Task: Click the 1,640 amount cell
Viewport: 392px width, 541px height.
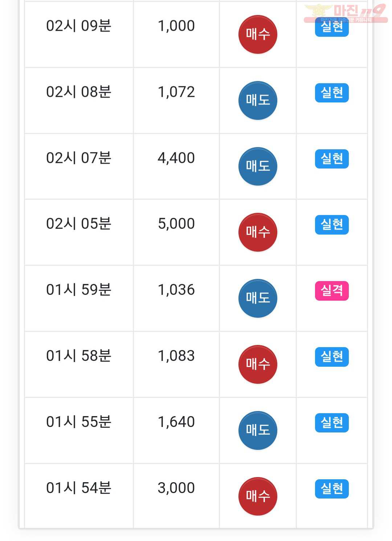Action: click(x=176, y=422)
